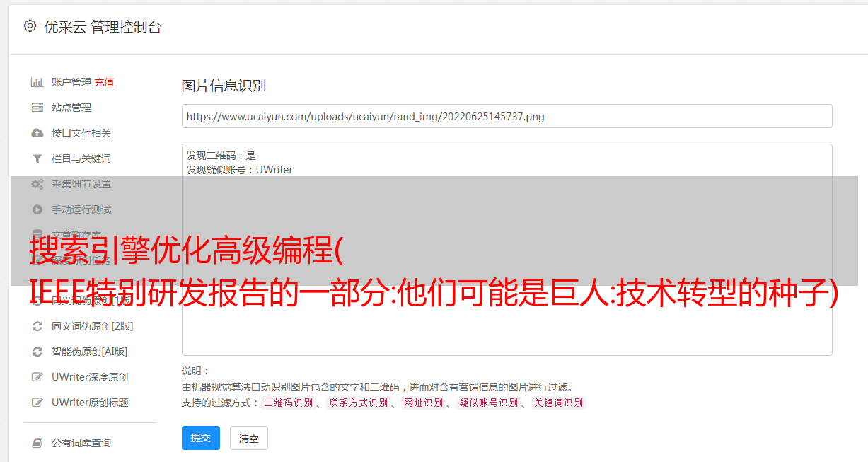The height and width of the screenshot is (462, 868).
Task: Open UWriter原创标题 in the sidebar
Action: [90, 403]
